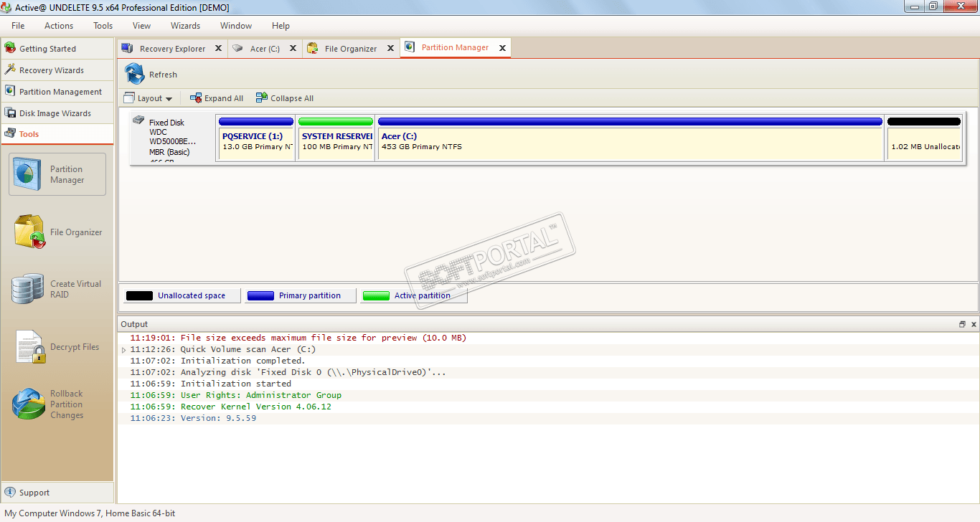Image resolution: width=980 pixels, height=522 pixels.
Task: Click the Expand All icon
Action: click(x=195, y=98)
